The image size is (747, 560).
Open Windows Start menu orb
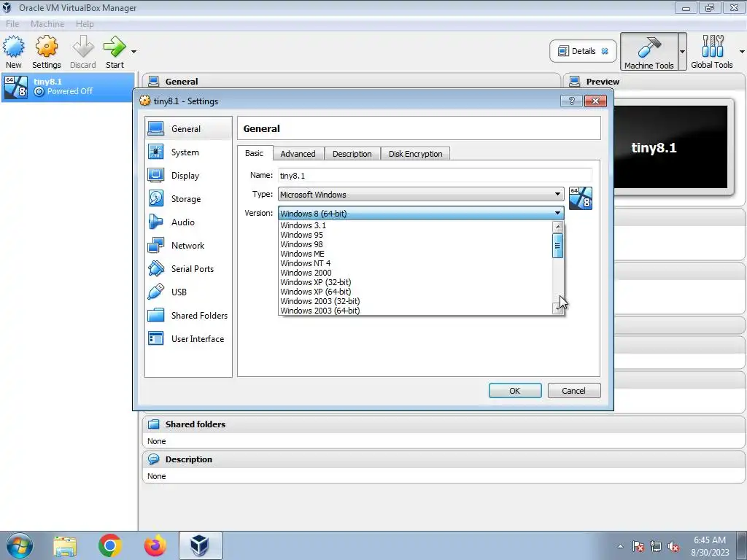coord(19,545)
